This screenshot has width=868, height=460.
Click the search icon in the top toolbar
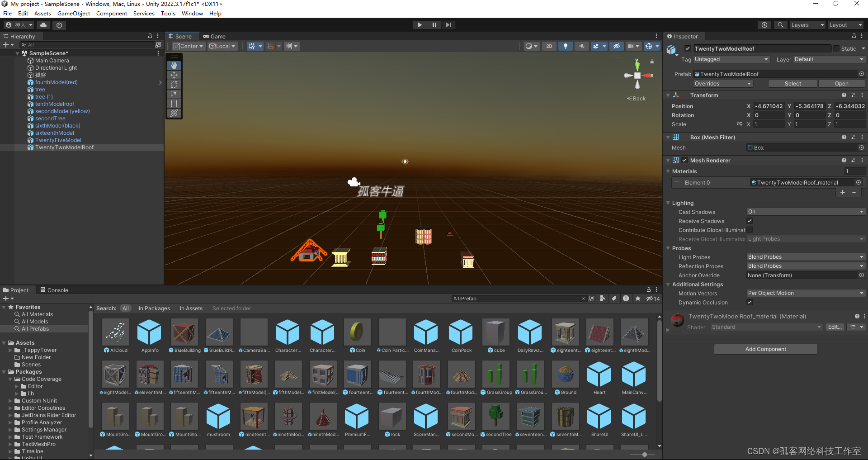click(x=780, y=25)
